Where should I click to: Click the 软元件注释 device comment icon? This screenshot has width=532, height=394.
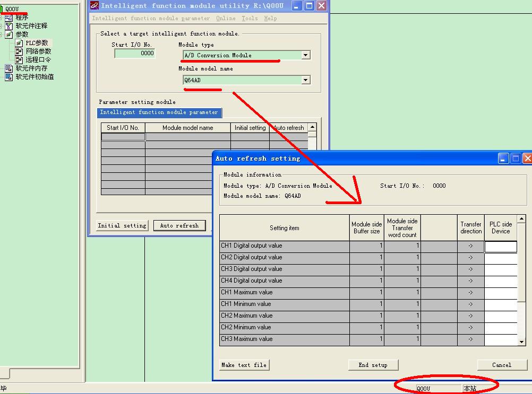click(9, 26)
